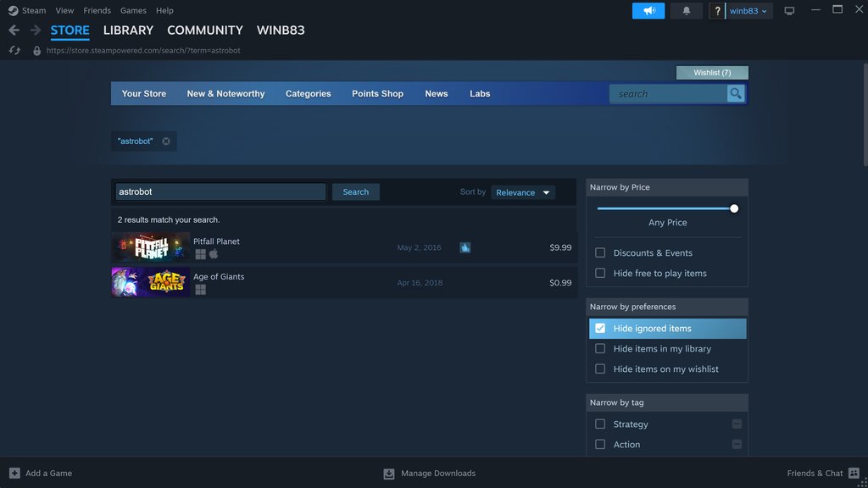Switch to LIBRARY tab
This screenshot has width=868, height=488.
tap(129, 30)
